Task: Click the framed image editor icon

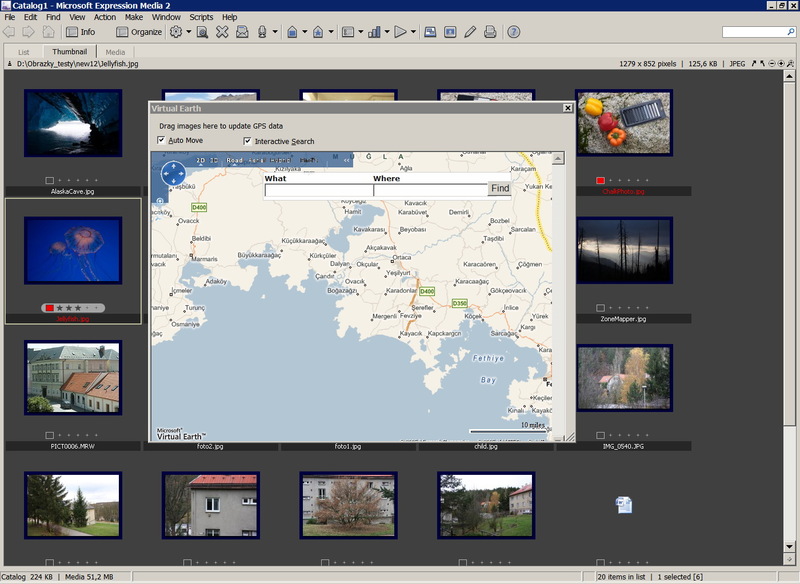Action: (450, 32)
